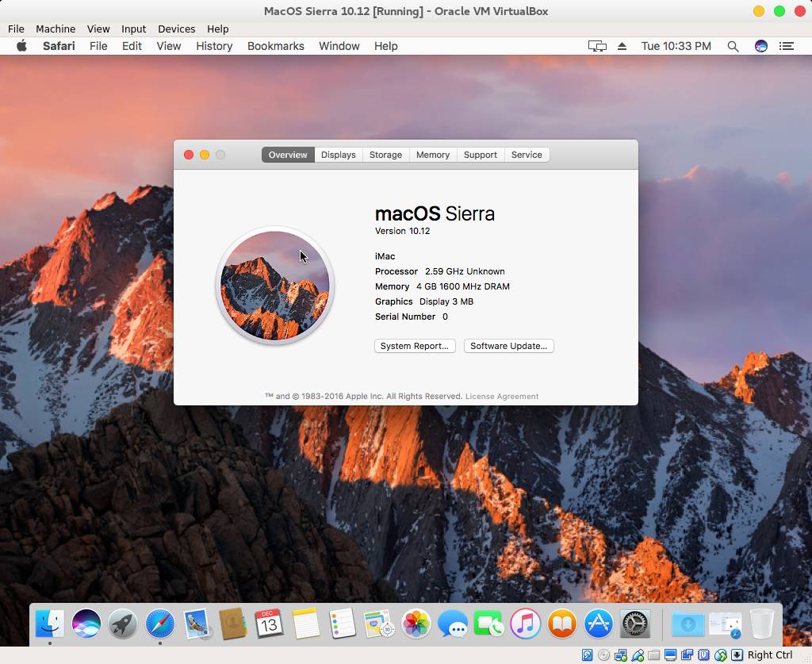
Task: Open the History menu
Action: pyautogui.click(x=214, y=46)
